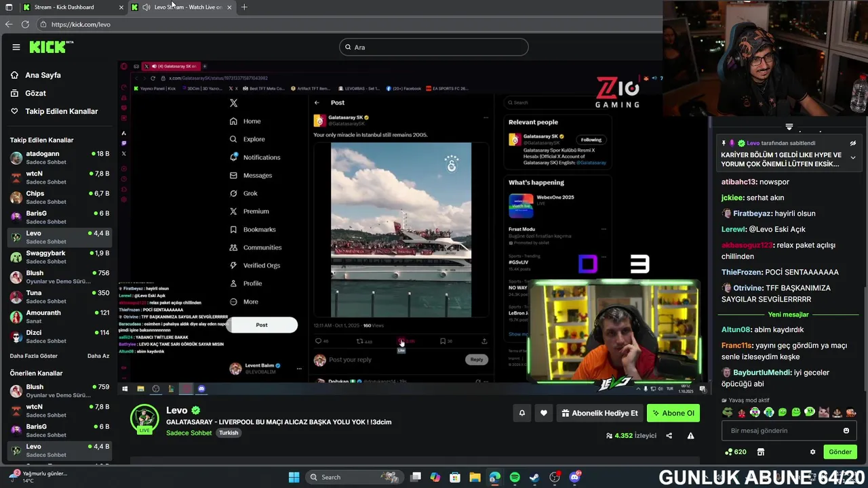Follow Levo with the heart button
This screenshot has width=868, height=488.
[x=544, y=413]
